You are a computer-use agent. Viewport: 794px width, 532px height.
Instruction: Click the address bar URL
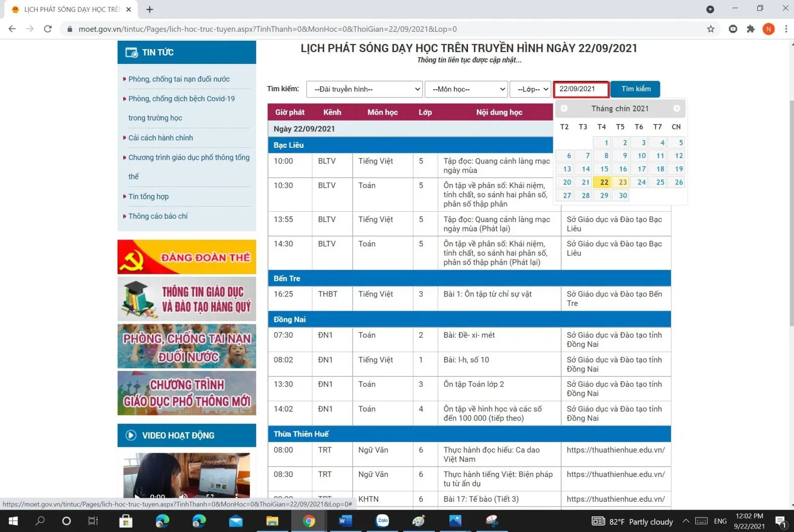click(267, 29)
